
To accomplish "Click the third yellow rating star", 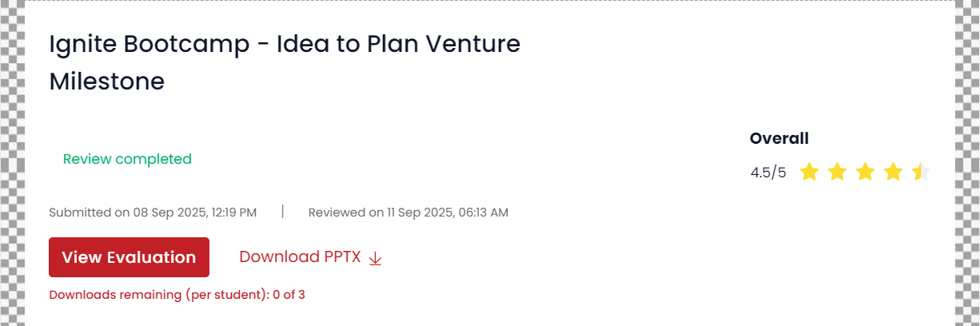I will point(865,172).
